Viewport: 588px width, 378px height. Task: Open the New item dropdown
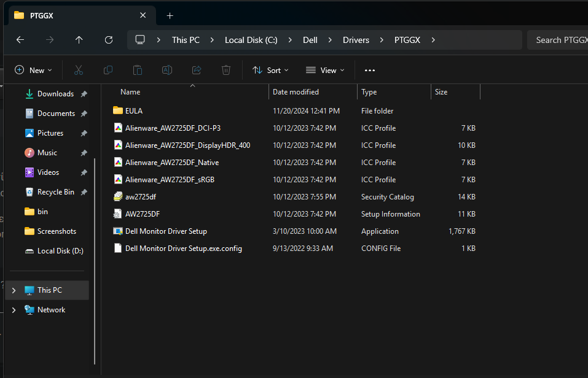(33, 70)
